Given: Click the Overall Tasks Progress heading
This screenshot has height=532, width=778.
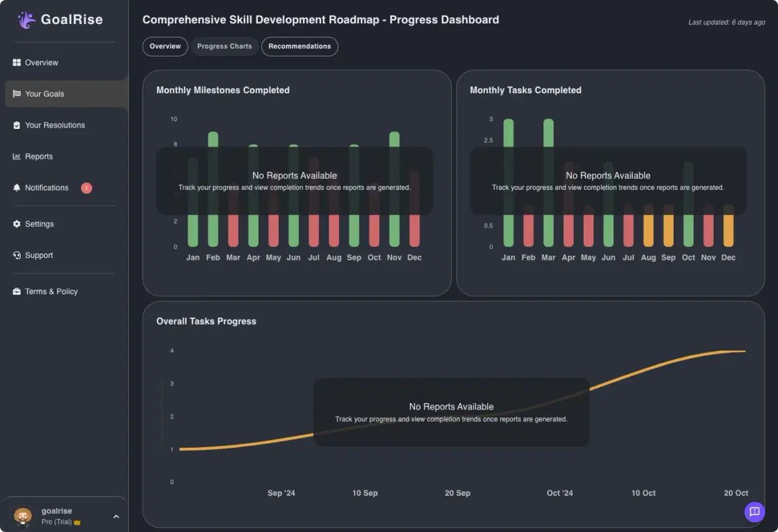Looking at the screenshot, I should [206, 321].
